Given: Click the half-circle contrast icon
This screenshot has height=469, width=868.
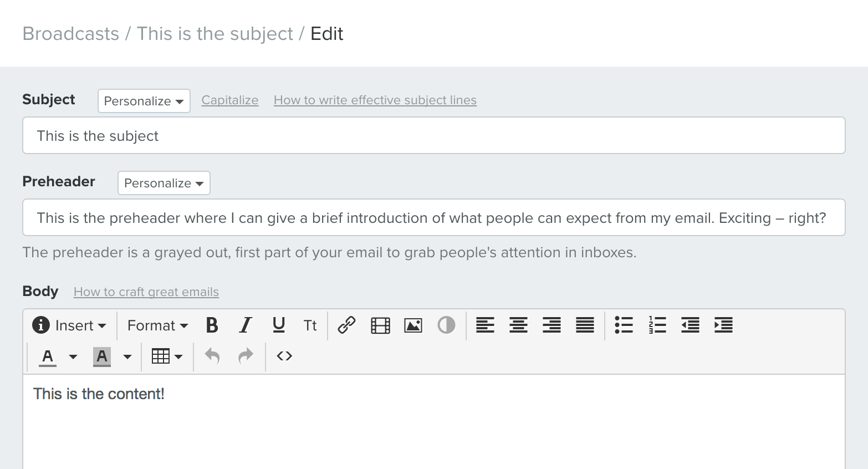Looking at the screenshot, I should coord(446,325).
